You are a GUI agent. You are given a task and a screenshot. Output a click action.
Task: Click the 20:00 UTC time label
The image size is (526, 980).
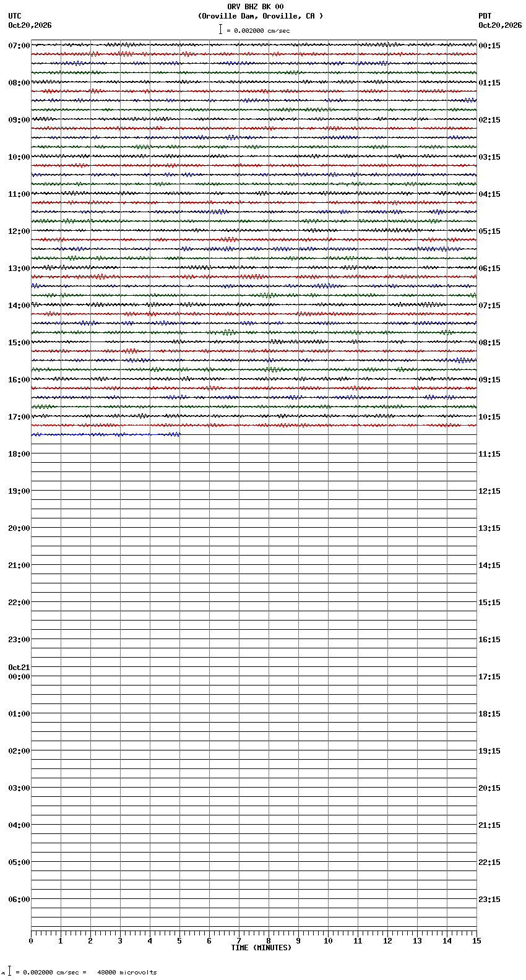point(19,528)
